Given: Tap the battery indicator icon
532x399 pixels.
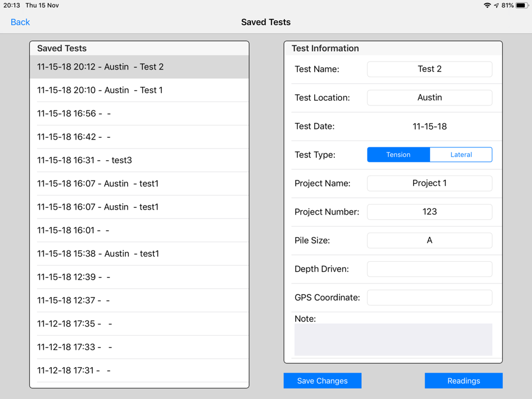Looking at the screenshot, I should click(522, 5).
